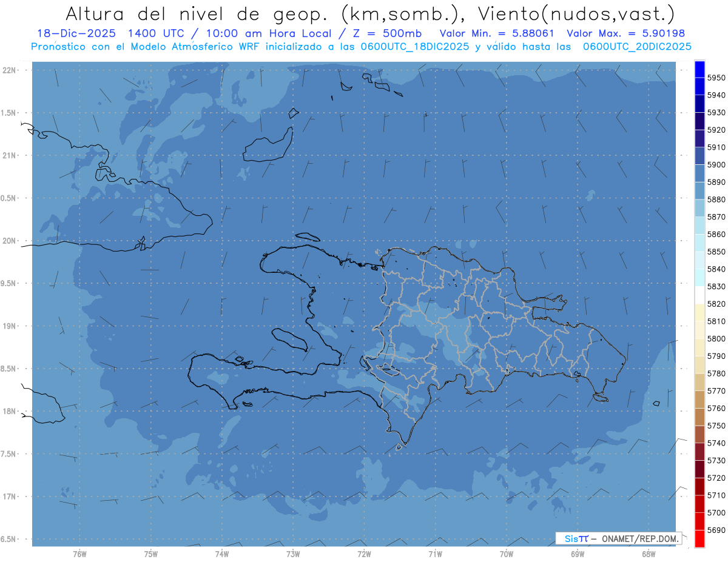The image size is (728, 562).
Task: Click the '5690' color scale value
Action: pos(716,530)
